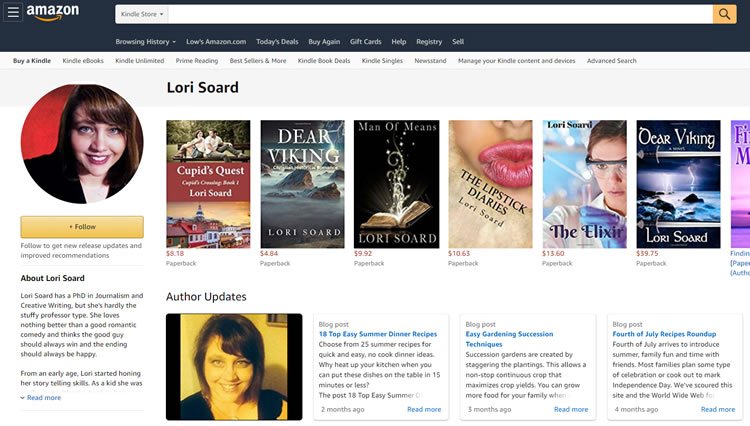
Task: Click the $39.75 price link
Action: (647, 253)
